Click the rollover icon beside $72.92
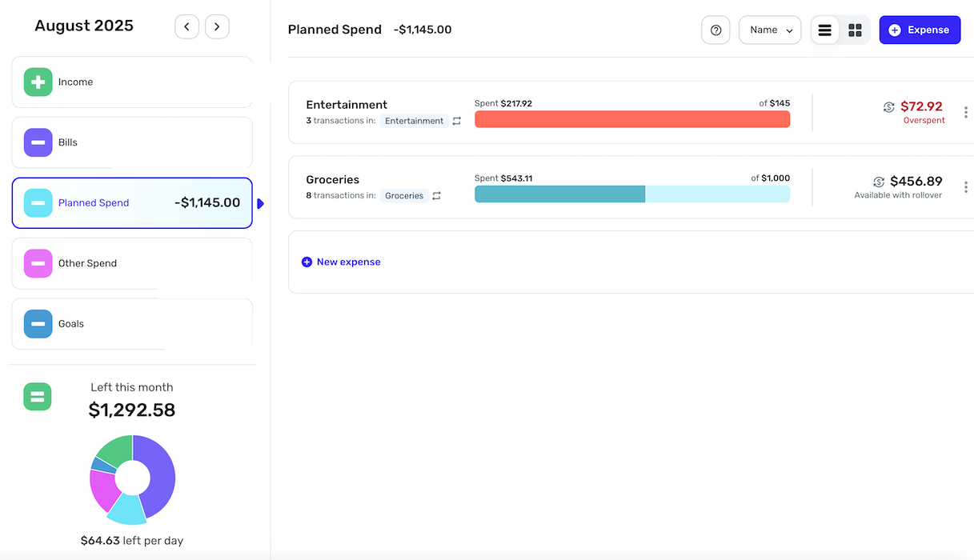 [888, 107]
